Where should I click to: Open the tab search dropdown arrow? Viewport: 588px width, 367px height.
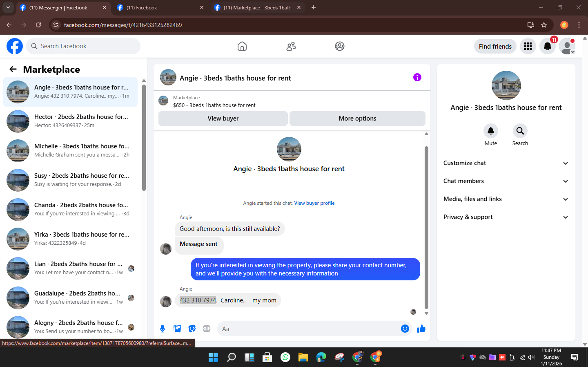8,7
